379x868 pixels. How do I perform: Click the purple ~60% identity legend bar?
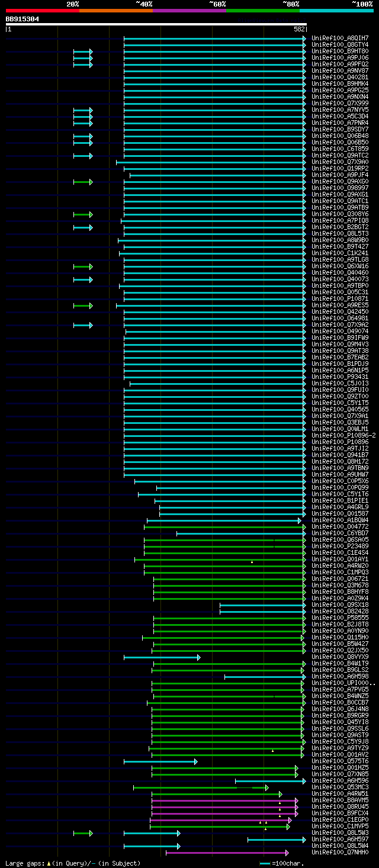189,11
